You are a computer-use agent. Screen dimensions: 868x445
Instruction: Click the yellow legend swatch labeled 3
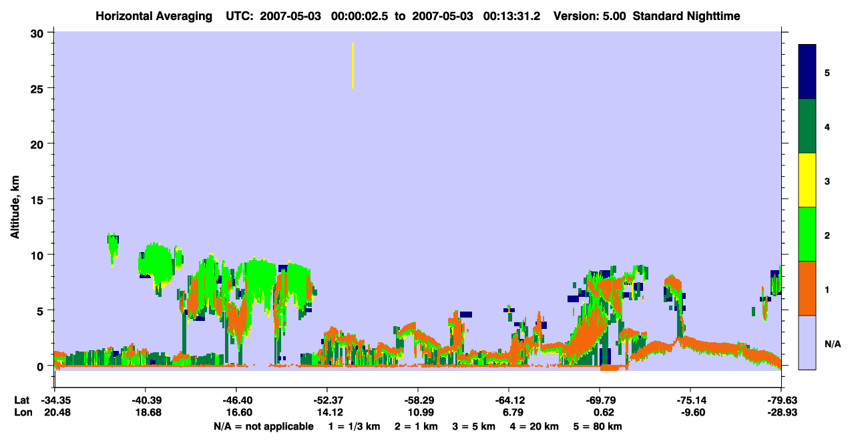coord(807,180)
